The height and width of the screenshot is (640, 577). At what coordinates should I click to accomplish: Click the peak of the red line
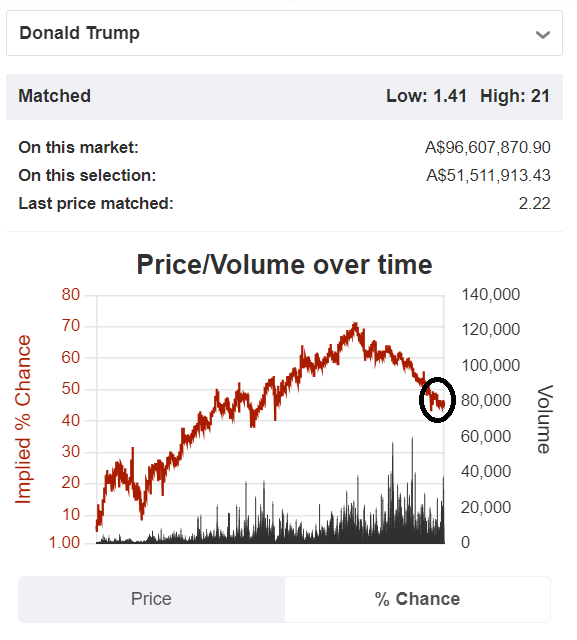355,325
